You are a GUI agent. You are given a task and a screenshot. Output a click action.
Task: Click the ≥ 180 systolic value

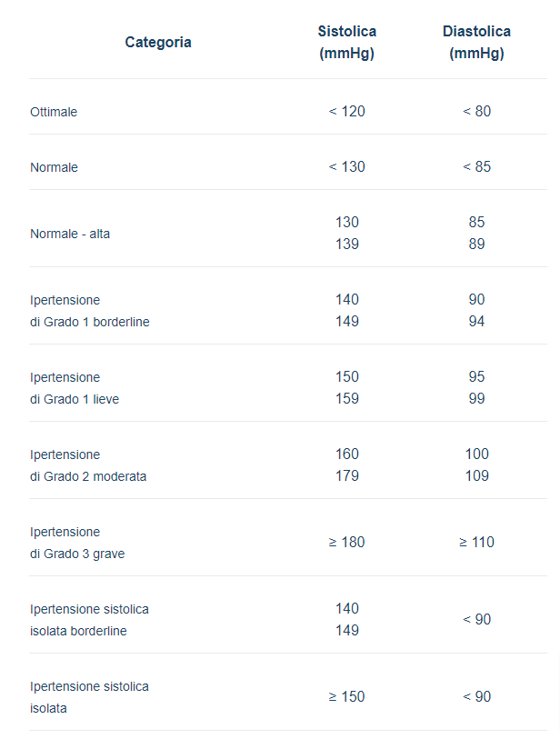[346, 542]
